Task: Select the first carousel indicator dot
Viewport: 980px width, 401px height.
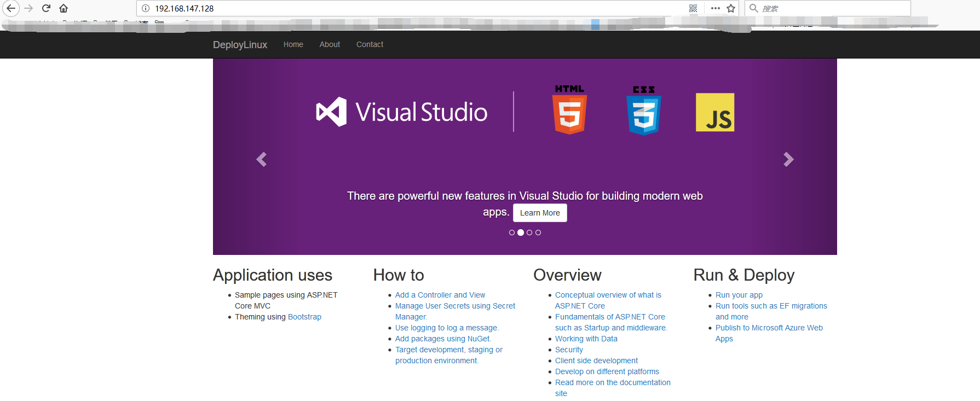Action: tap(512, 233)
